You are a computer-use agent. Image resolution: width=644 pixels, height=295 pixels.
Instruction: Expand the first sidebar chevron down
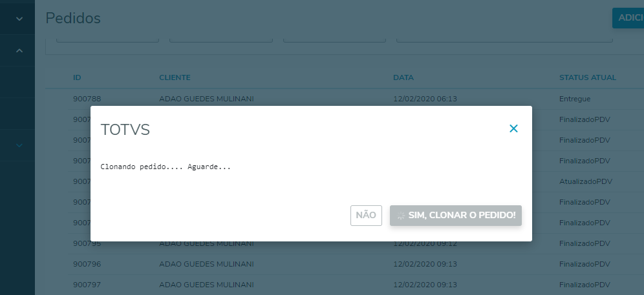coord(19,19)
